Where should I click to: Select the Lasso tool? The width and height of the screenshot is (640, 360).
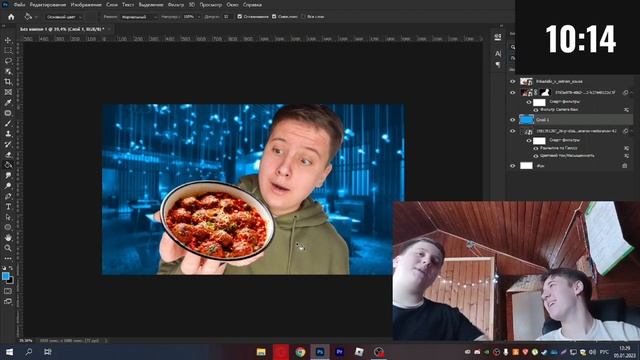(8, 61)
